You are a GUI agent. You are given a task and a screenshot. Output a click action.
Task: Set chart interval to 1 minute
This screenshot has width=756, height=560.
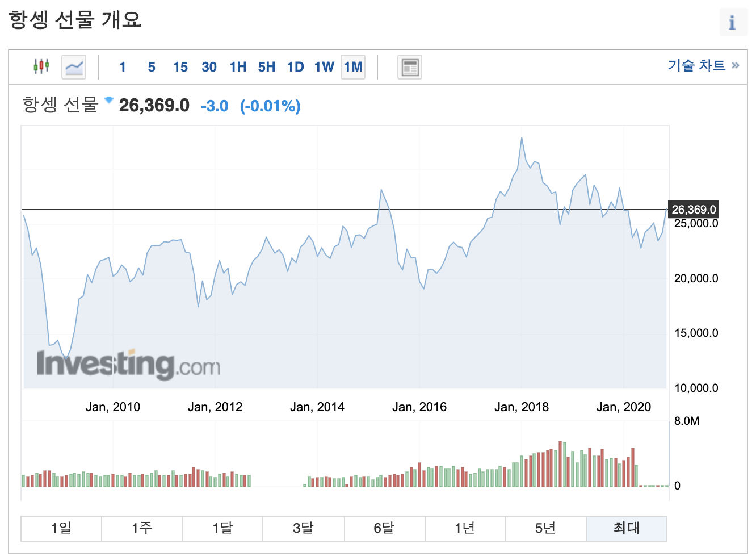coord(123,67)
